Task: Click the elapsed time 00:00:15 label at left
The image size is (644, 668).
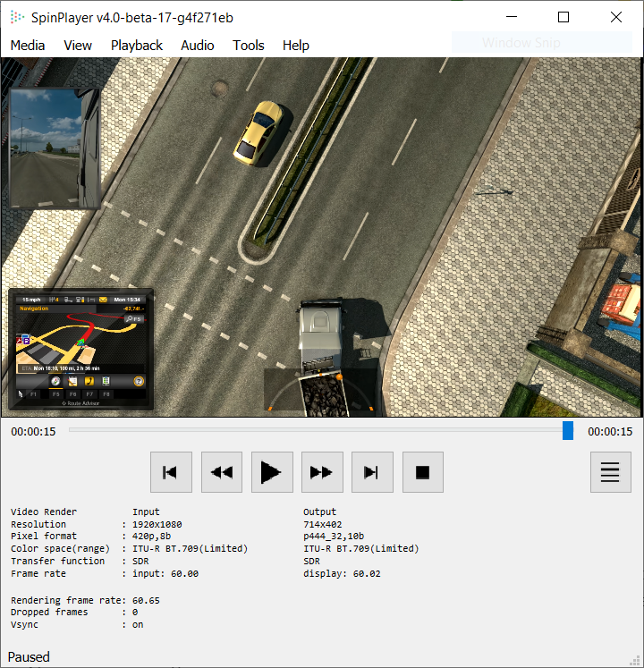Action: [33, 432]
